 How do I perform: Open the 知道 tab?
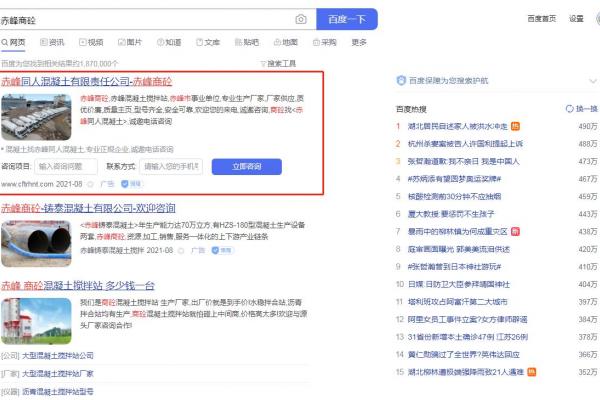pos(169,42)
